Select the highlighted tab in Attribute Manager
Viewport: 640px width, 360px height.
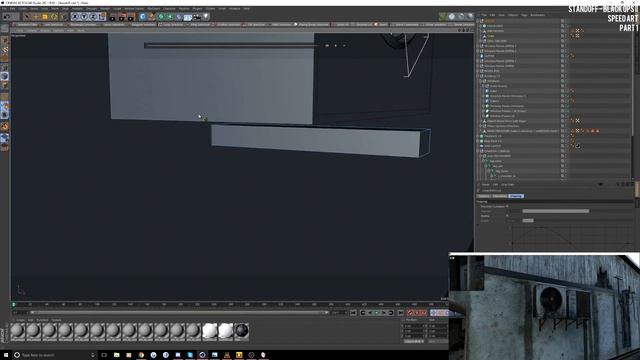coord(516,196)
